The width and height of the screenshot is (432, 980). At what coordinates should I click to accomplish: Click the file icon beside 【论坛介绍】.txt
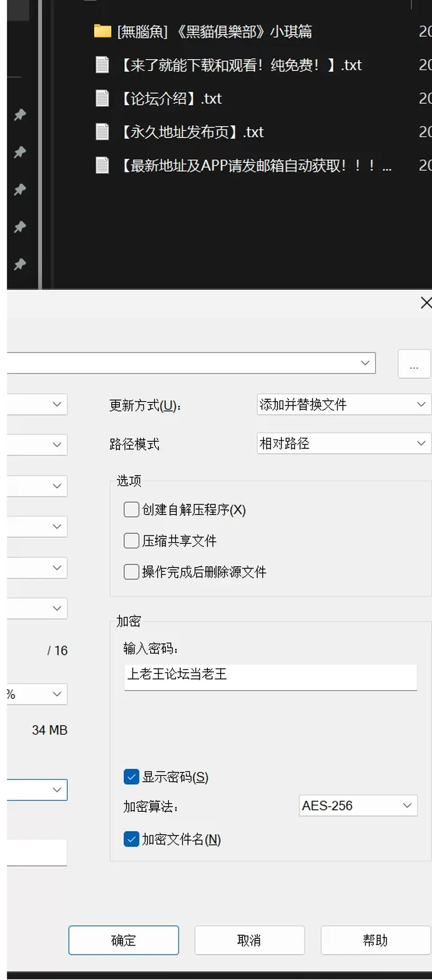coord(103,98)
